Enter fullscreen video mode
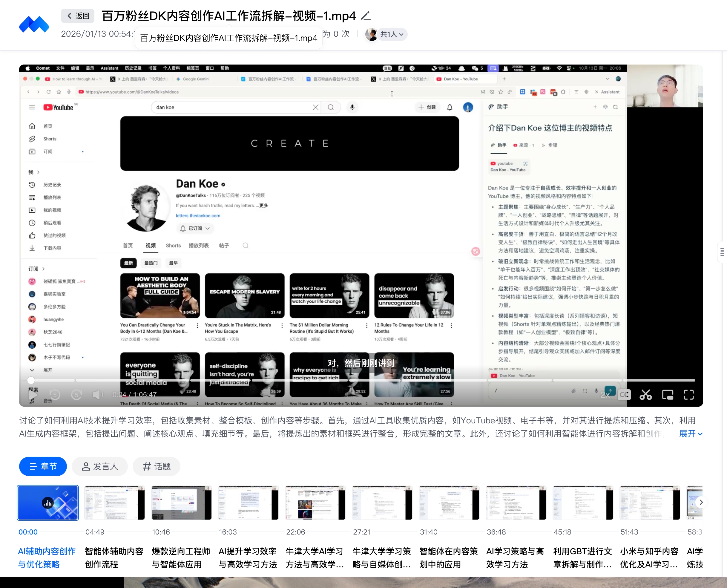This screenshot has width=727, height=588. click(x=688, y=395)
